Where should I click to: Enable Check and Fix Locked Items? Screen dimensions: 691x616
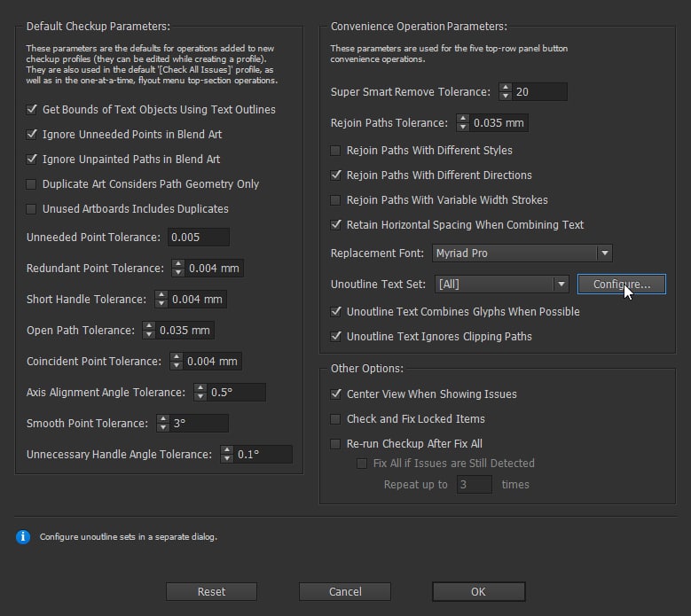coord(335,418)
